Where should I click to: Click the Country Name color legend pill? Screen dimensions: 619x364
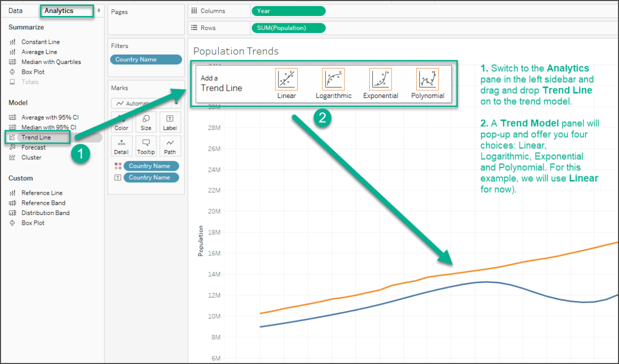[x=151, y=166]
